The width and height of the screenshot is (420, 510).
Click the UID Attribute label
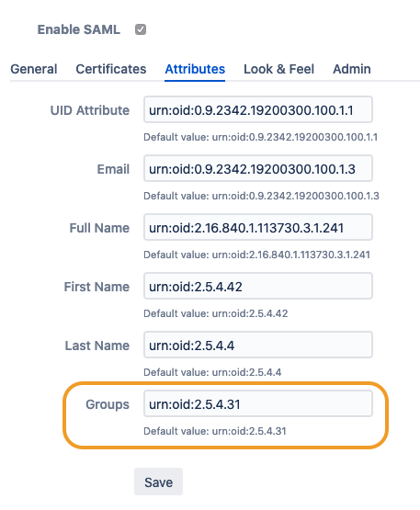coord(90,110)
